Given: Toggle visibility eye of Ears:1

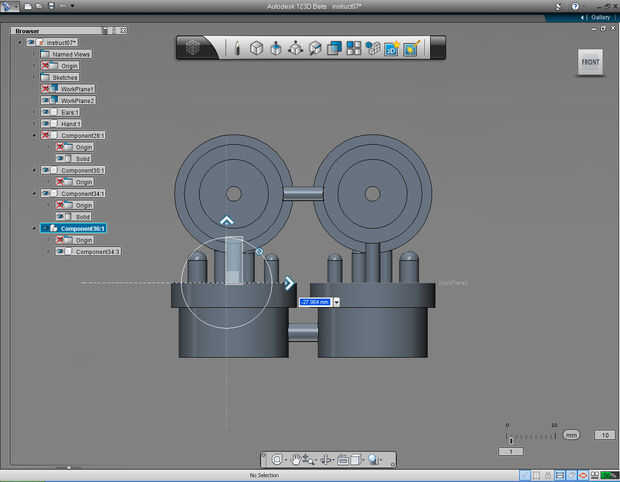Looking at the screenshot, I should click(x=47, y=112).
